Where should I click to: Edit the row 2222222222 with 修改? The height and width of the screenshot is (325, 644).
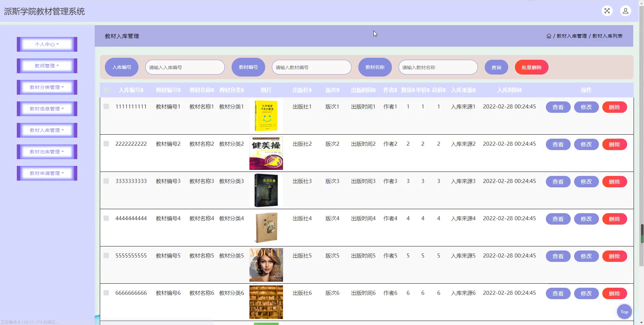pyautogui.click(x=586, y=144)
